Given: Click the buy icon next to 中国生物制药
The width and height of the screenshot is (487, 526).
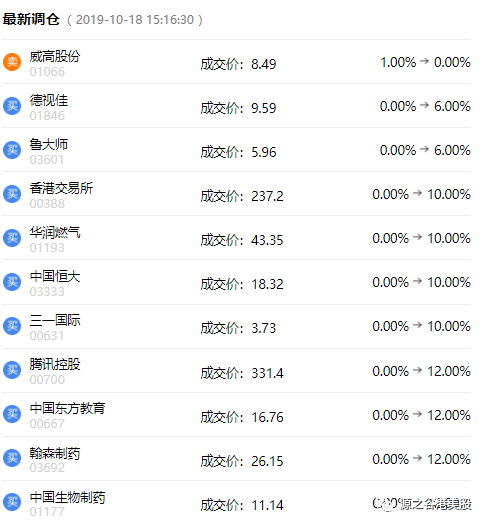Looking at the screenshot, I should pos(12,502).
